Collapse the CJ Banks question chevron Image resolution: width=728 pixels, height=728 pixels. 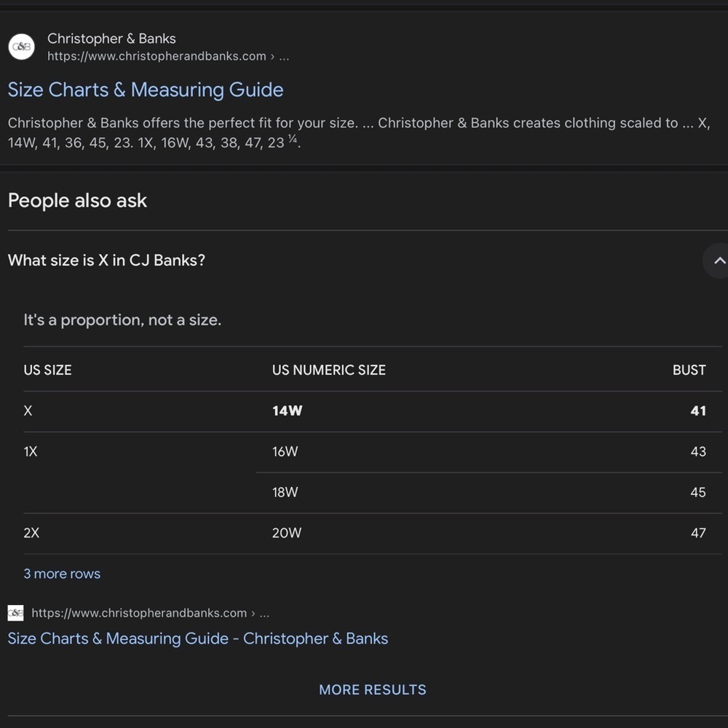[x=718, y=261]
